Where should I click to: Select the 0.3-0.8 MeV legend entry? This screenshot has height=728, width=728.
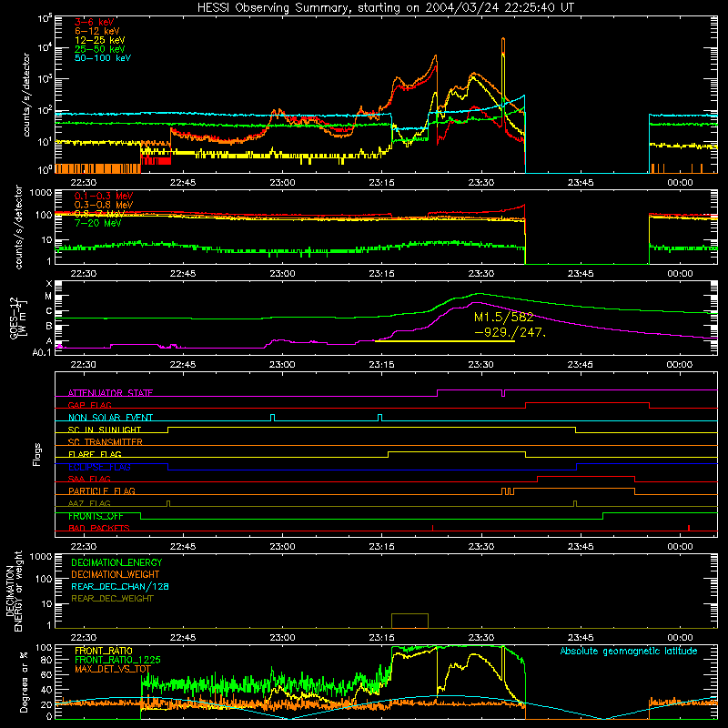coord(104,205)
